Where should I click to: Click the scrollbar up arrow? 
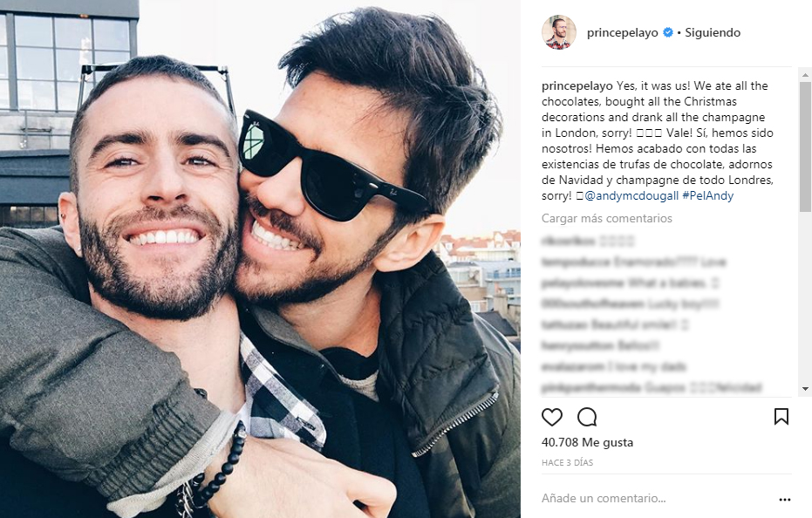coord(805,75)
